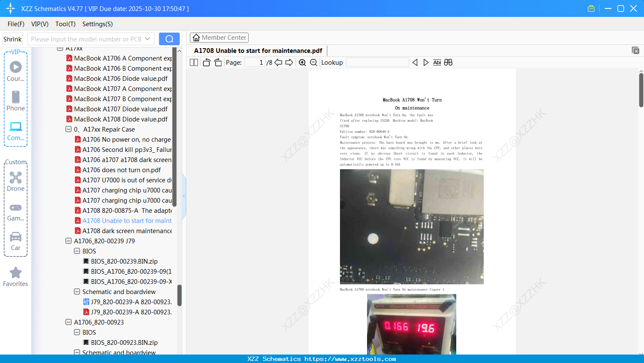Select the A1708 Unable to start tab
Screen dimensions: 644x363
[x=258, y=51]
